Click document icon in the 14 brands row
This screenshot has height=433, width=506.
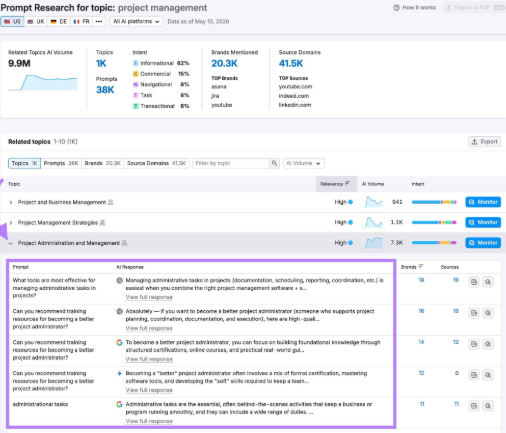tap(474, 344)
